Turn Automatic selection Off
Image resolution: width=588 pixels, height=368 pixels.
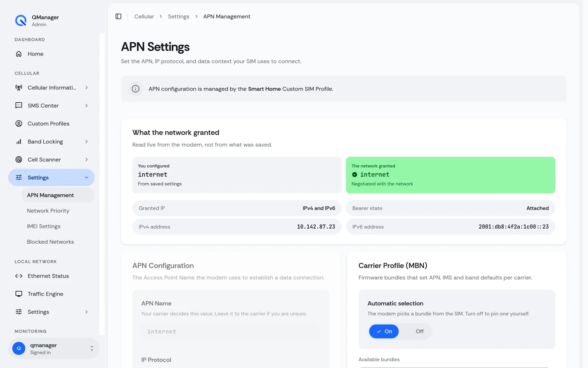click(420, 332)
